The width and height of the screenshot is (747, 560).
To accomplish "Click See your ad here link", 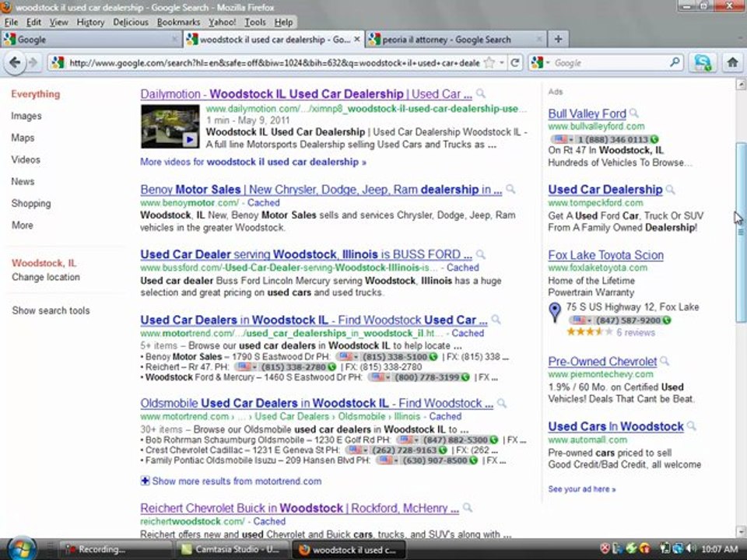I will coord(582,489).
